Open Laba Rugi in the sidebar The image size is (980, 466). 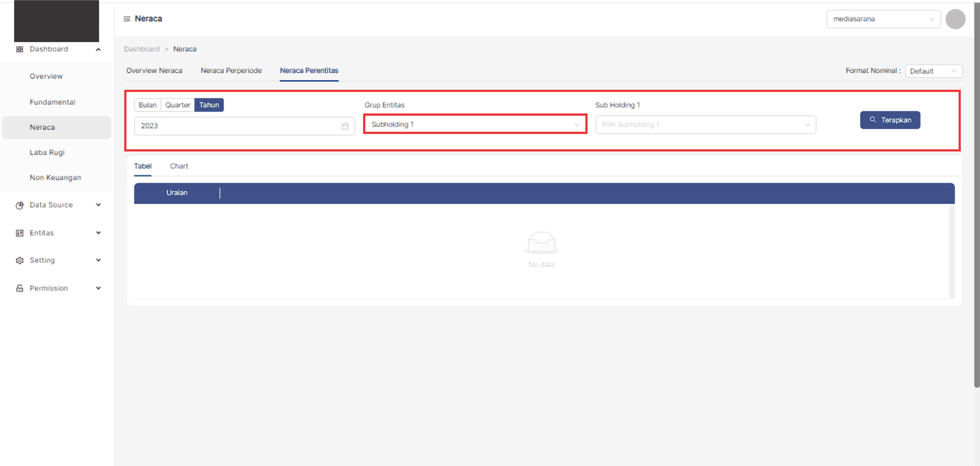47,153
